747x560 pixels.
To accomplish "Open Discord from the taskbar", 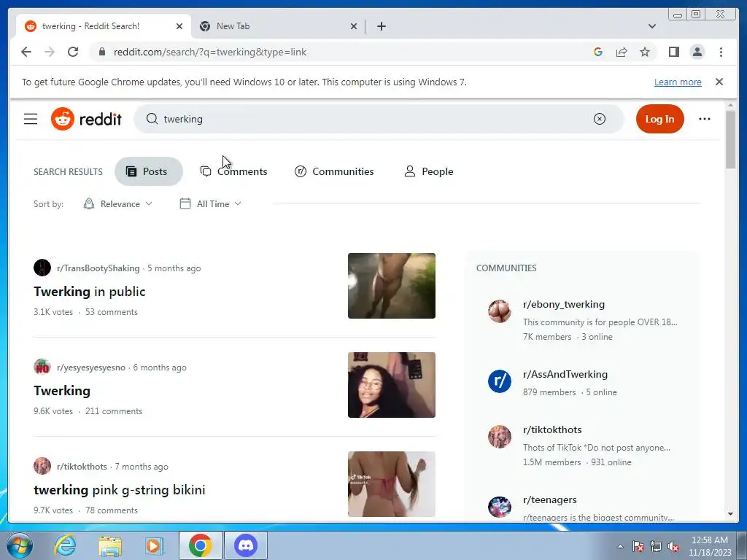I will [246, 545].
